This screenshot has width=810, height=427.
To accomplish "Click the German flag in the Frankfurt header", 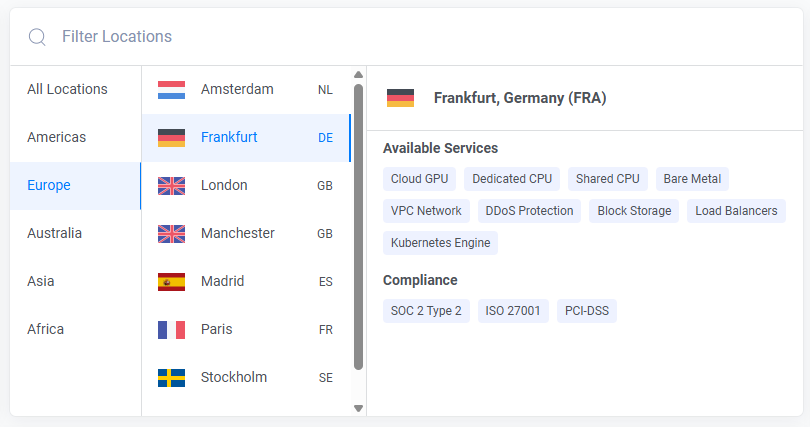I will pos(400,98).
